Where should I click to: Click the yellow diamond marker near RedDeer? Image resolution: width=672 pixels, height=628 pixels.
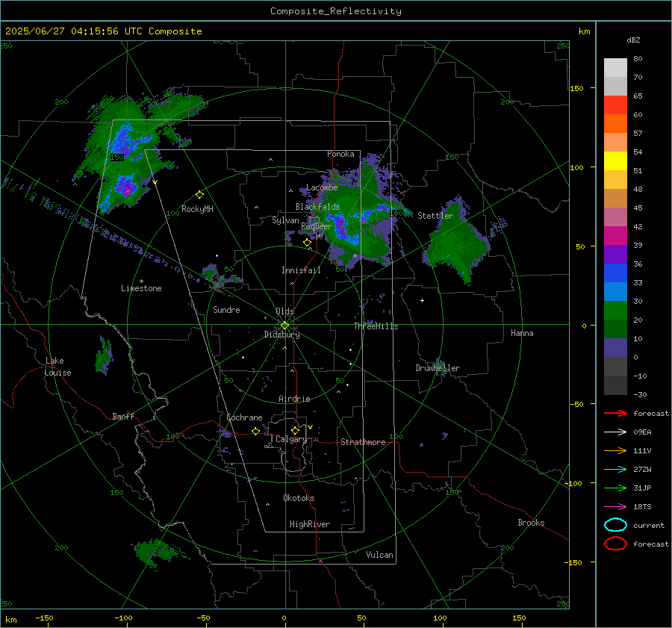pos(307,243)
